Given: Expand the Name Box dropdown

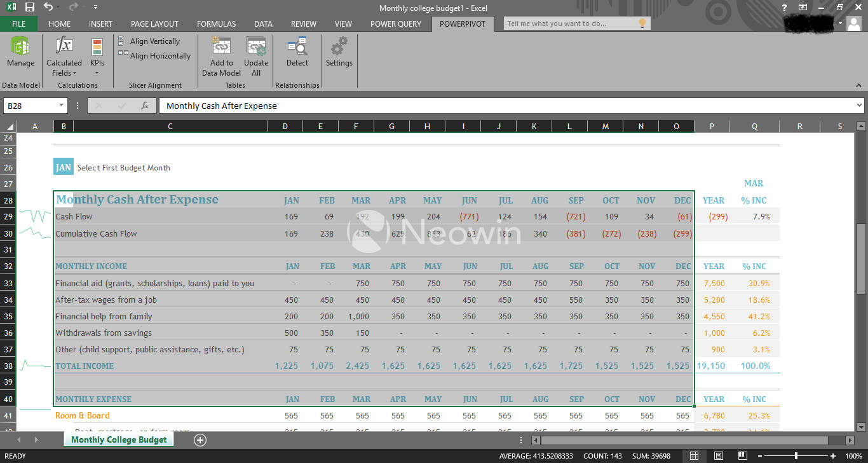Looking at the screenshot, I should click(62, 106).
